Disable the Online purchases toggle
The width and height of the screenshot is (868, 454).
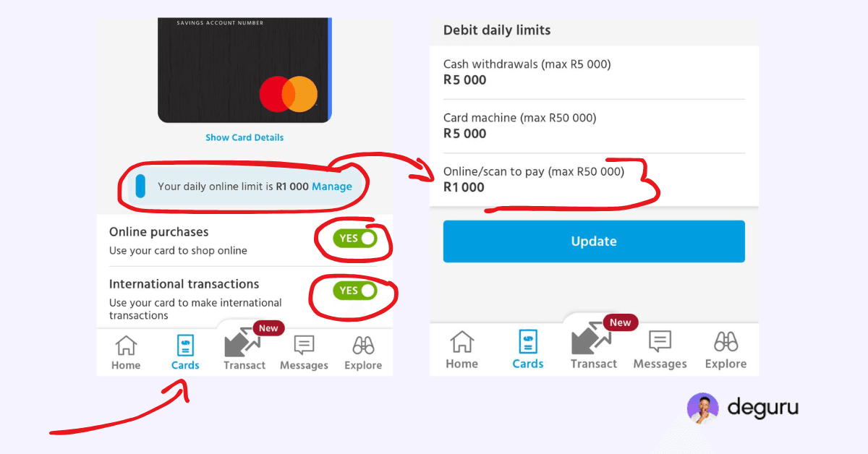[354, 239]
